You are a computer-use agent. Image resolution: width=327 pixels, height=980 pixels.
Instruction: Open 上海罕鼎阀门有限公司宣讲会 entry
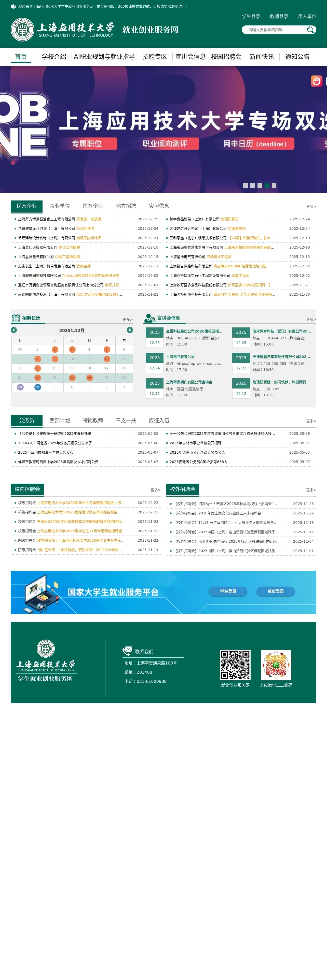coord(189,382)
